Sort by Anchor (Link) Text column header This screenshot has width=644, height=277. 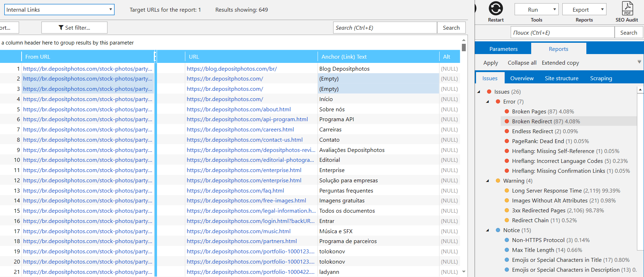tap(378, 57)
